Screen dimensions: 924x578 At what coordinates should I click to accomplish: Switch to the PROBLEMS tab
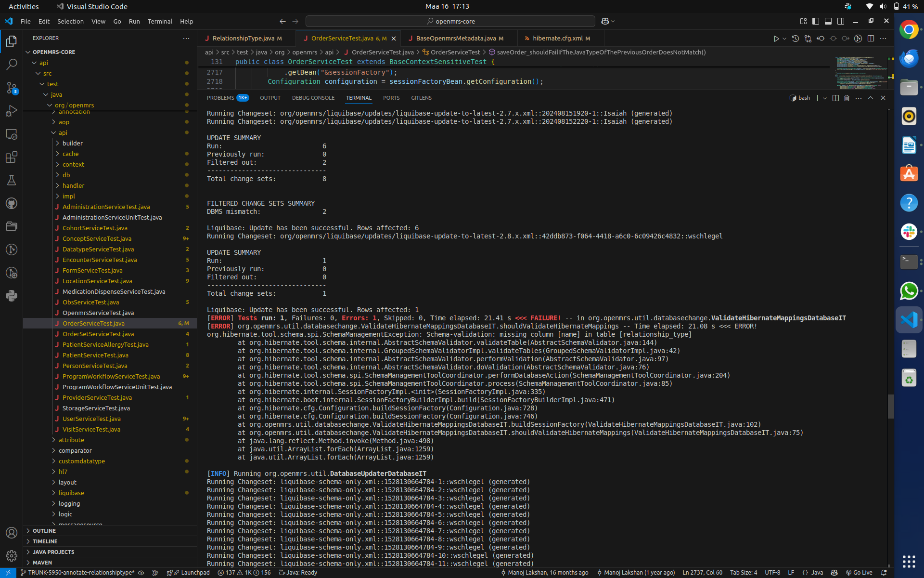[x=227, y=98]
